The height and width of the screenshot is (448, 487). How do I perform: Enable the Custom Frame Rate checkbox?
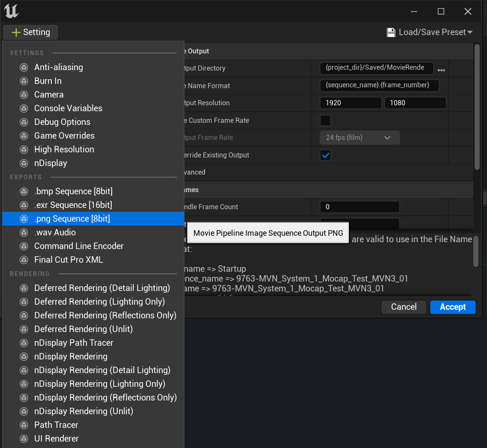coord(325,121)
